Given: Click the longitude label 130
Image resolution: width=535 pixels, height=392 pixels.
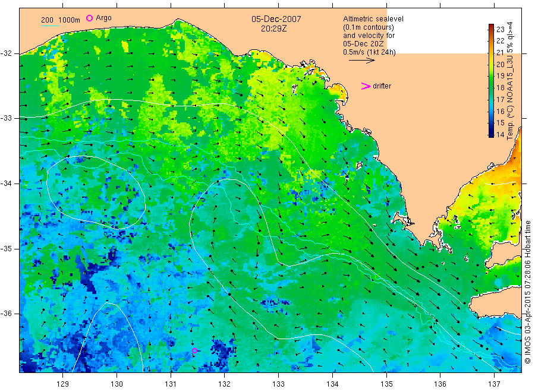Looking at the screenshot, I should click(x=117, y=384).
